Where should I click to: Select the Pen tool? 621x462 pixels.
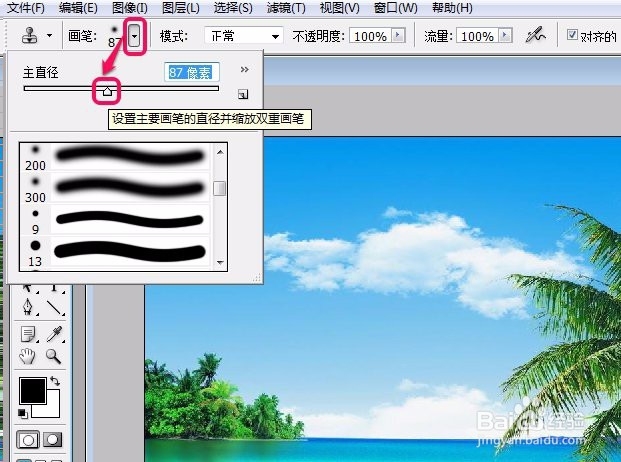click(x=28, y=307)
